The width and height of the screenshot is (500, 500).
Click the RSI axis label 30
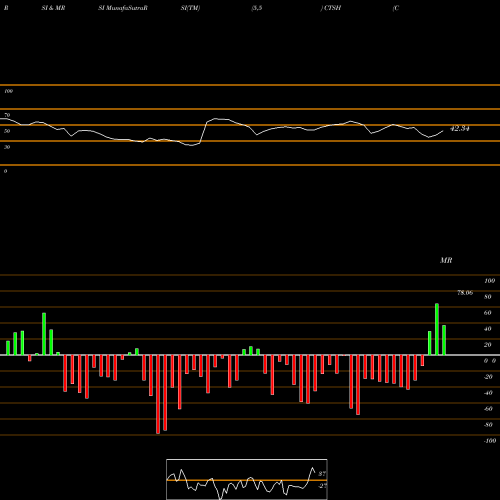click(7, 147)
